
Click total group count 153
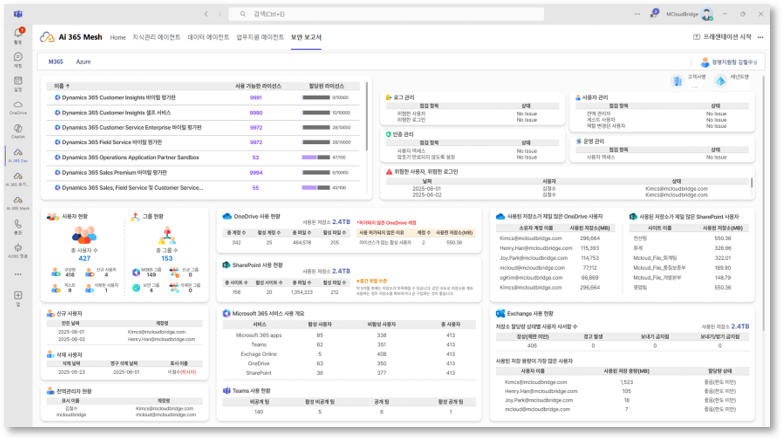(167, 258)
